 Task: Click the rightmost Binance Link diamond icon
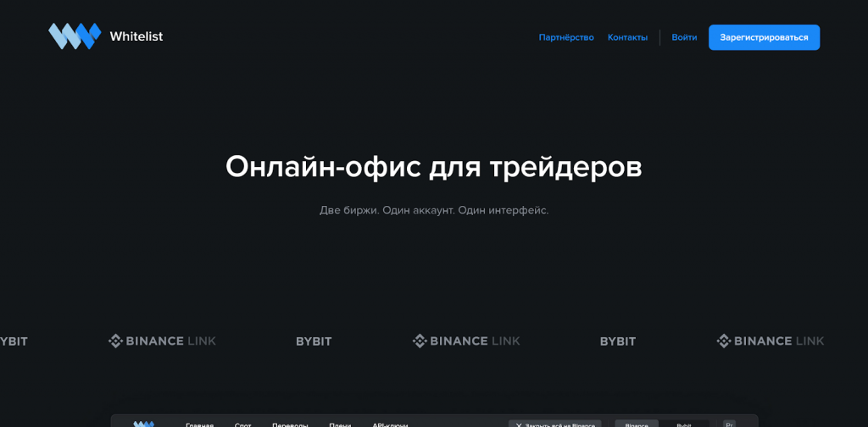click(x=724, y=341)
